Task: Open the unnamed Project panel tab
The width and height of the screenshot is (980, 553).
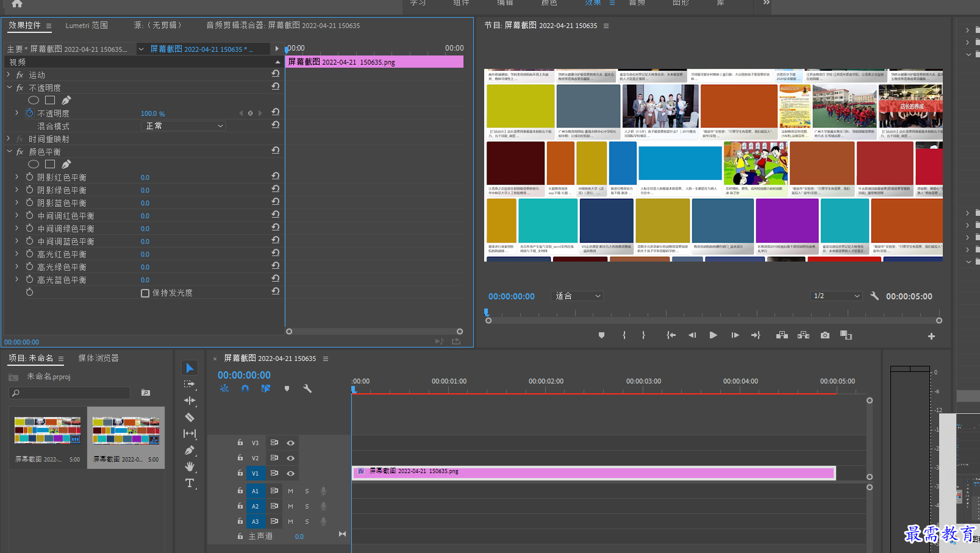Action: point(30,358)
